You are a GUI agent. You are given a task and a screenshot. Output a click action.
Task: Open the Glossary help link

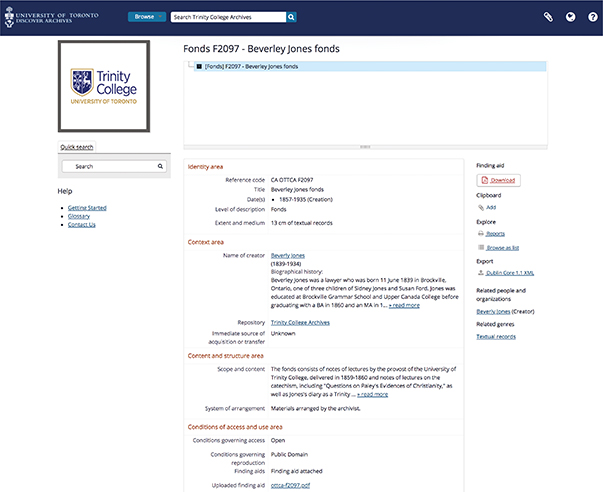pos(79,216)
